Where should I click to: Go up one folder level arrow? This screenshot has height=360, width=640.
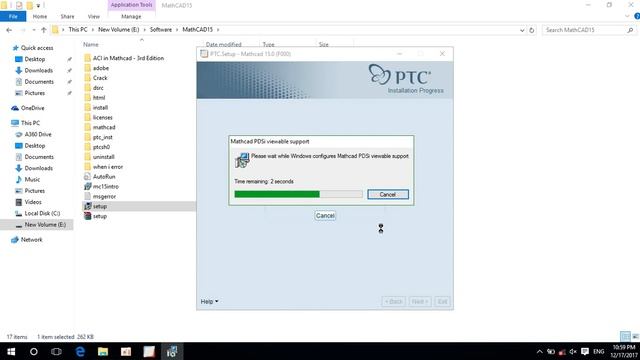pos(44,30)
